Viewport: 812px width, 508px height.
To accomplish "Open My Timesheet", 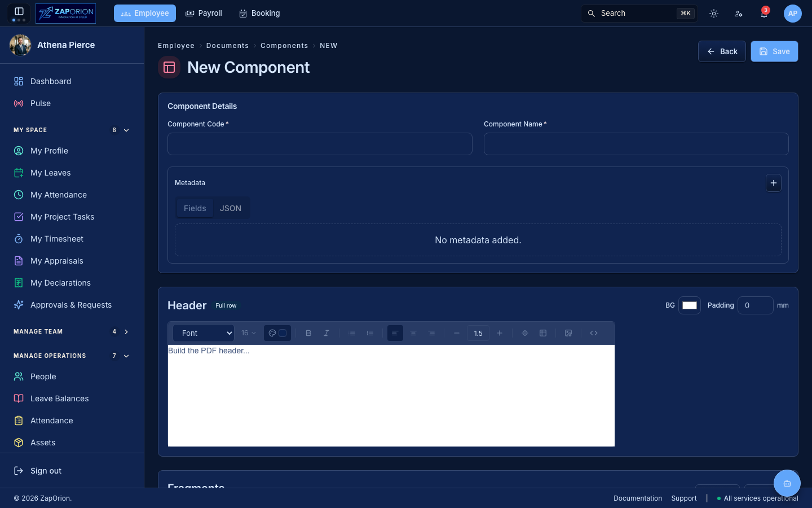I will 72,239.
